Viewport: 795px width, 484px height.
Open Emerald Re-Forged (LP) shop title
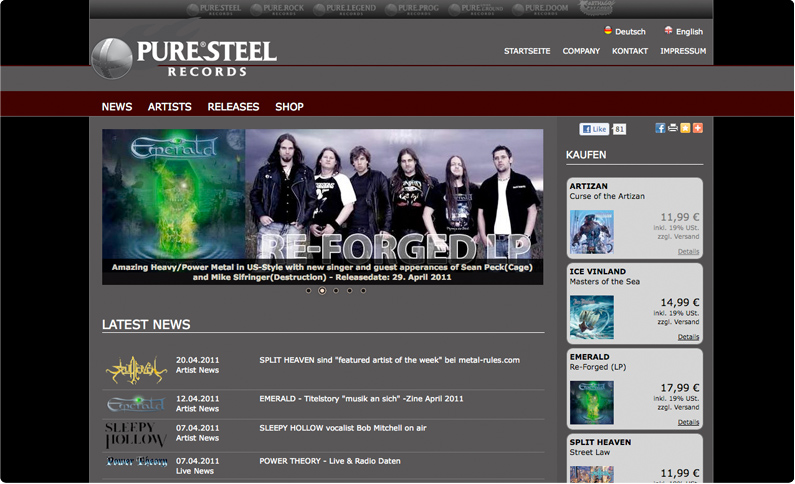(x=598, y=362)
